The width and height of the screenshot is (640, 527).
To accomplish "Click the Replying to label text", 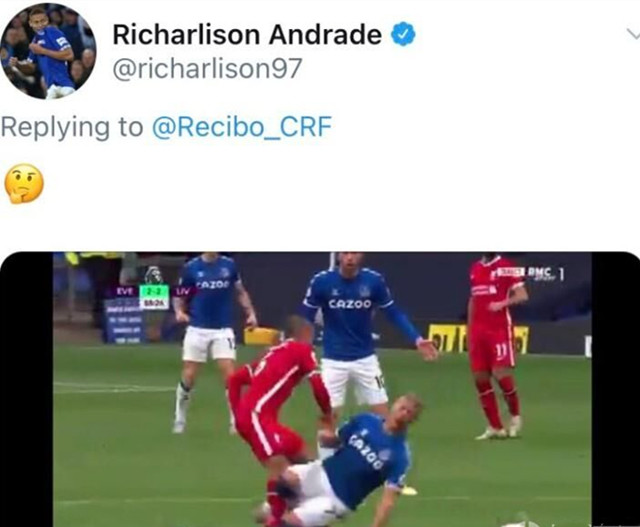I will pos(72,127).
